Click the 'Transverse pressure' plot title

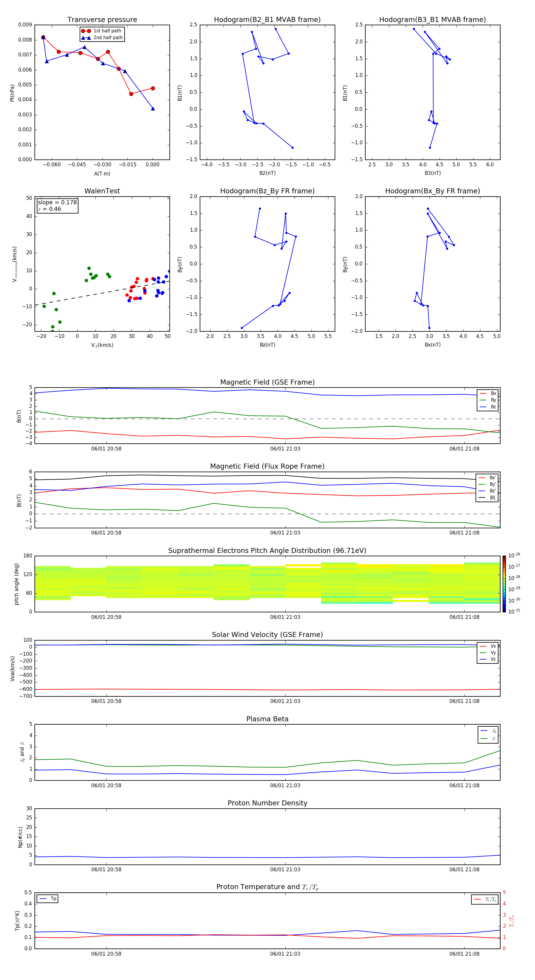pyautogui.click(x=102, y=19)
